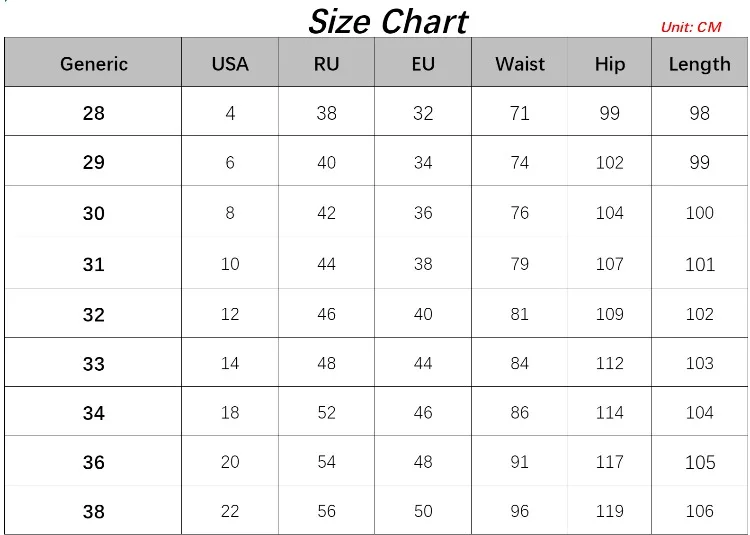750x535 pixels.
Task: Click the USA column header
Action: [230, 63]
